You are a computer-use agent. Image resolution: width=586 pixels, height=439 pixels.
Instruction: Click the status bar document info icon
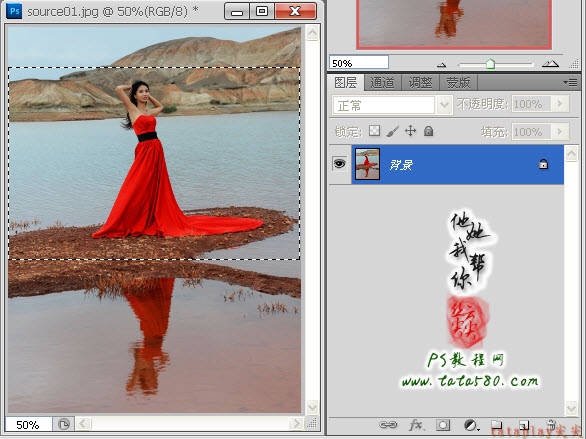64,424
